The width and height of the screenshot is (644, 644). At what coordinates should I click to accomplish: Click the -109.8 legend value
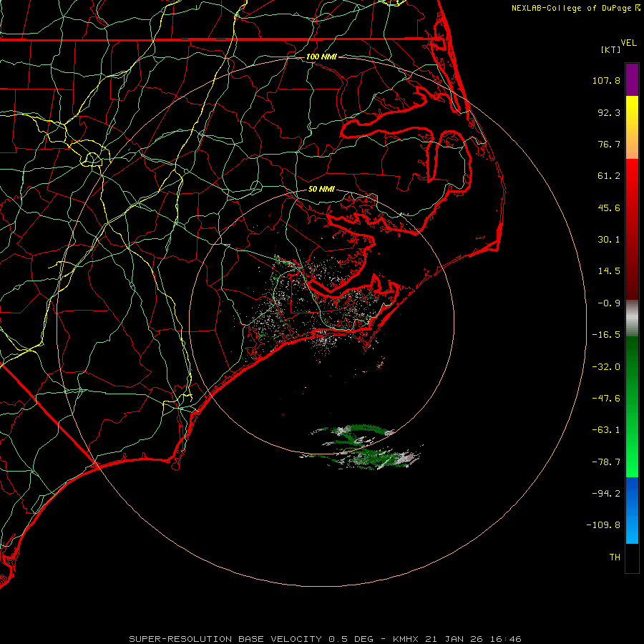tap(604, 525)
